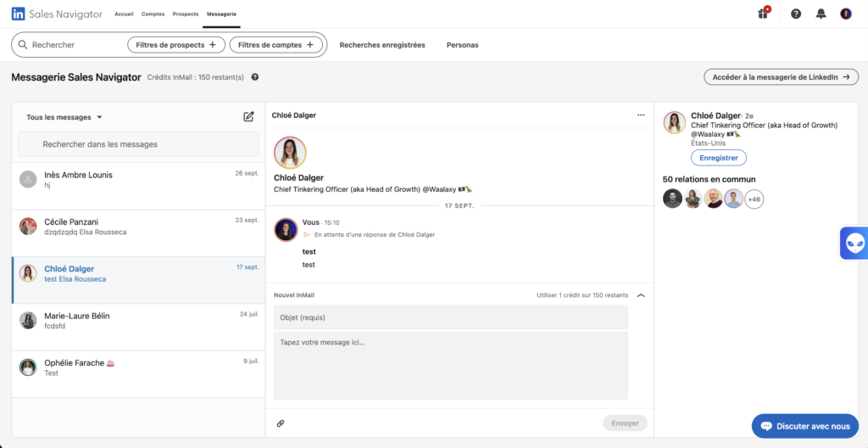
Task: Click the LinkedIn Sales Navigator logo
Action: click(x=57, y=14)
